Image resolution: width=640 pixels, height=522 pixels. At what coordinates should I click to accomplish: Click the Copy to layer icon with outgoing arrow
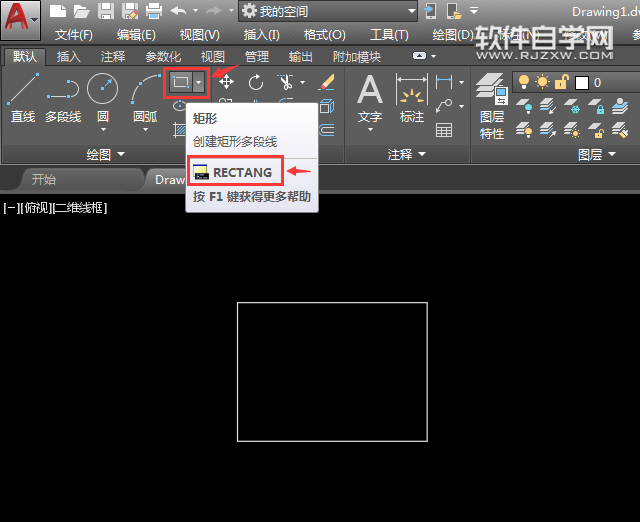tap(548, 130)
